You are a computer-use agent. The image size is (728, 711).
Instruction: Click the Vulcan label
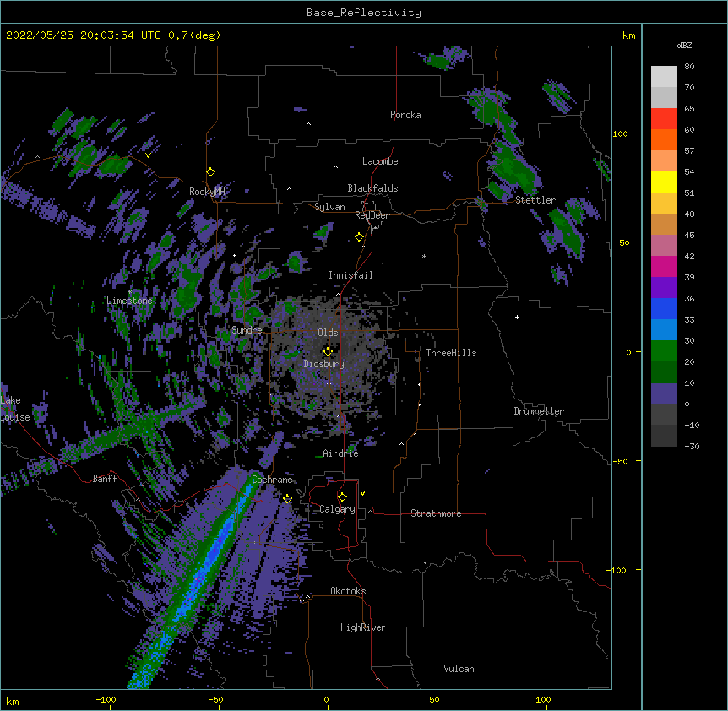click(459, 669)
